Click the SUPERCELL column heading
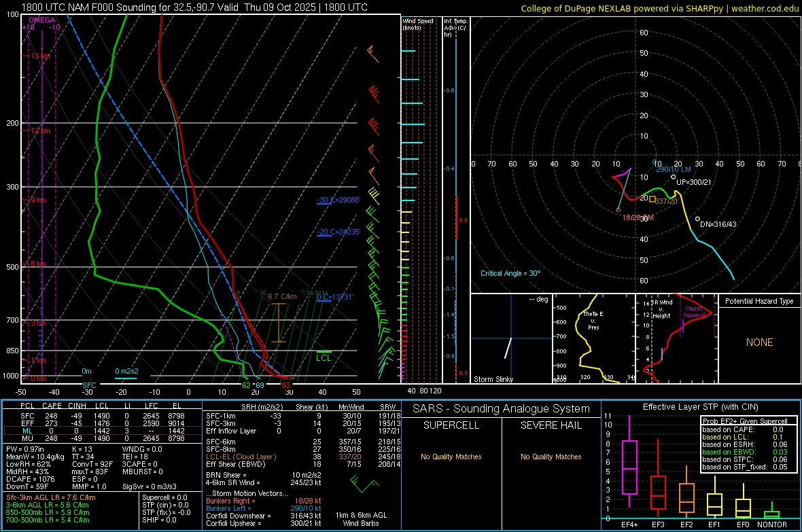This screenshot has width=802, height=532. point(451,425)
